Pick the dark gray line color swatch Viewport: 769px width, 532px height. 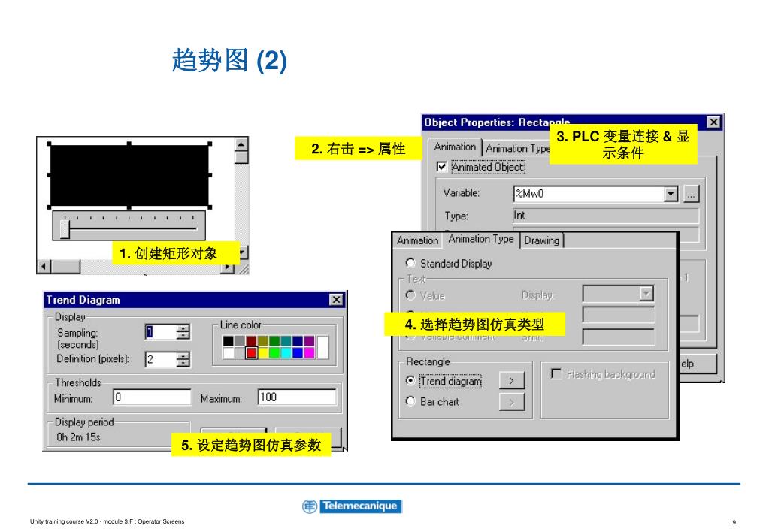[239, 341]
